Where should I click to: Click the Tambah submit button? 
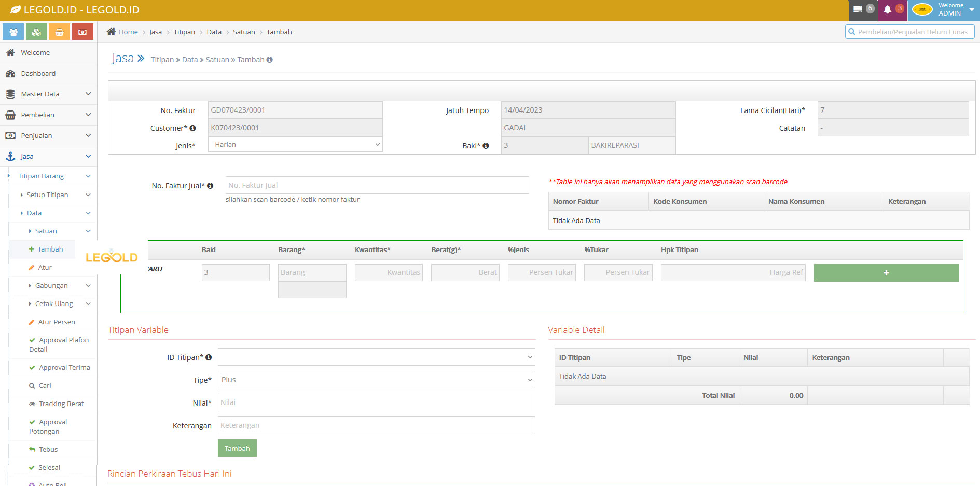[x=237, y=448]
